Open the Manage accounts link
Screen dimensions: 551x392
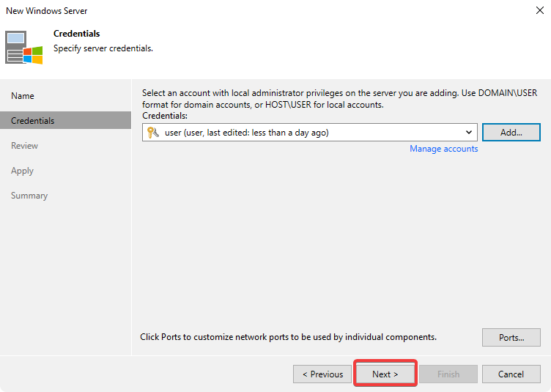(x=443, y=149)
